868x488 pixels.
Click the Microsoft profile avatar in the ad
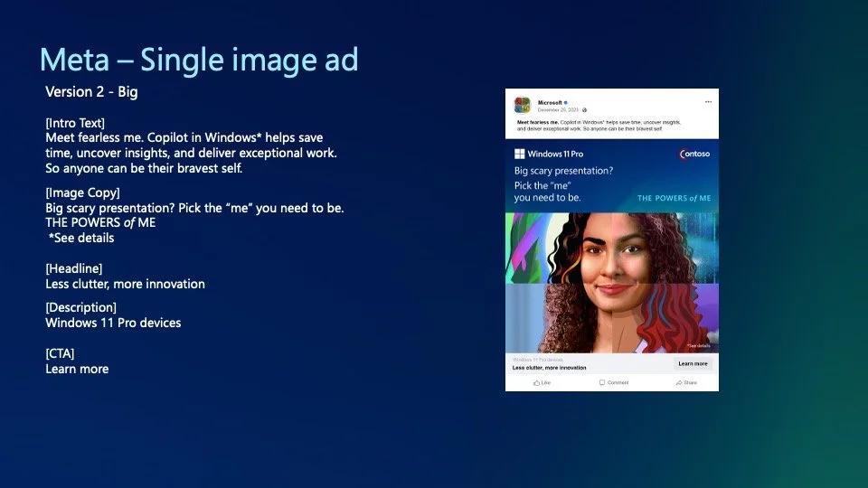click(x=522, y=105)
